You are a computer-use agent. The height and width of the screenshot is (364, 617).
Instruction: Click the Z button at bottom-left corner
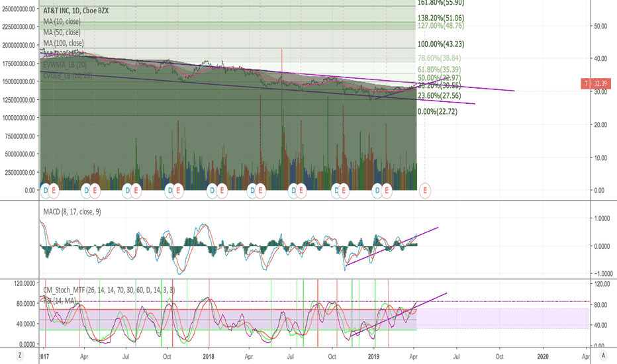click(19, 355)
